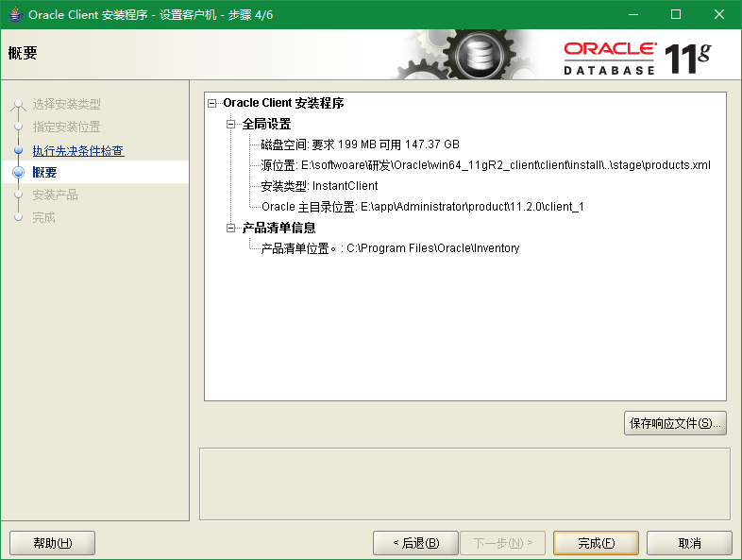Click the empty message area below summary
Image resolution: width=742 pixels, height=560 pixels.
coord(464,483)
